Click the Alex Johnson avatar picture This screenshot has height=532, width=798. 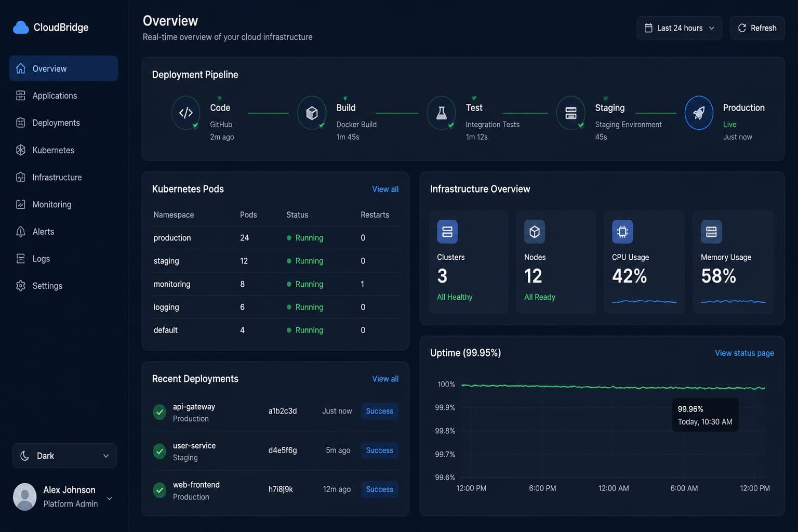(24, 497)
